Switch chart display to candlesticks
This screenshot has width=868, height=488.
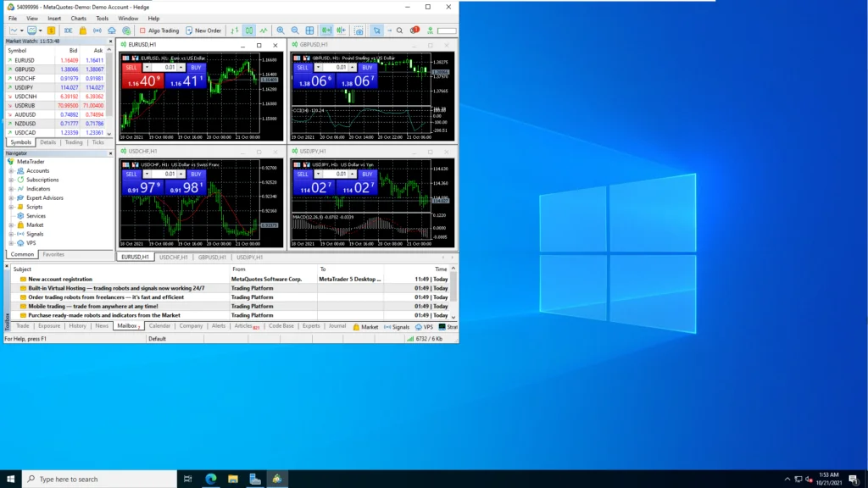[248, 30]
